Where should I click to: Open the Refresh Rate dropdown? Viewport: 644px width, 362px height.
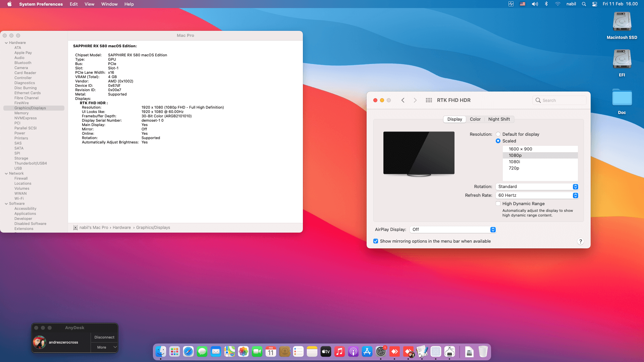[537, 195]
